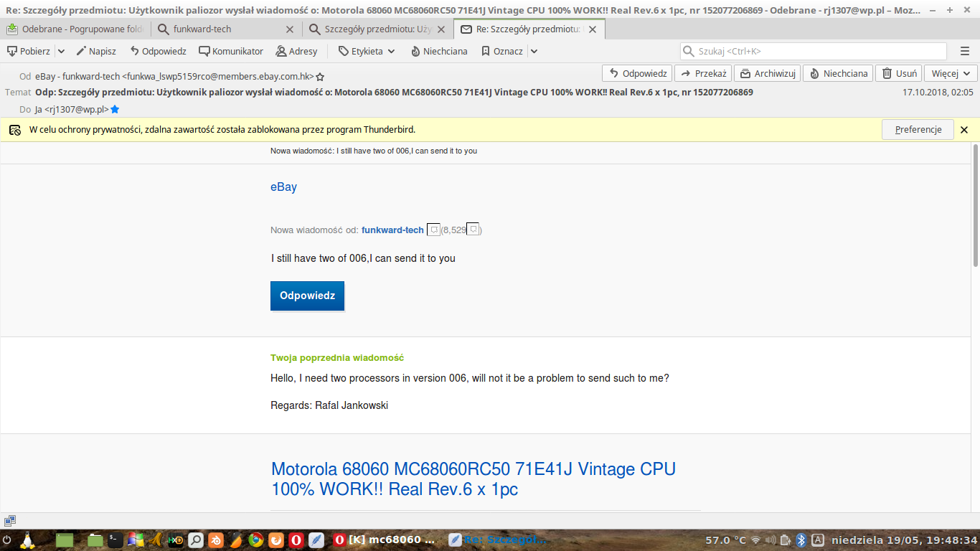980x551 pixels.
Task: Click the Oznacz bookmark button
Action: (502, 51)
